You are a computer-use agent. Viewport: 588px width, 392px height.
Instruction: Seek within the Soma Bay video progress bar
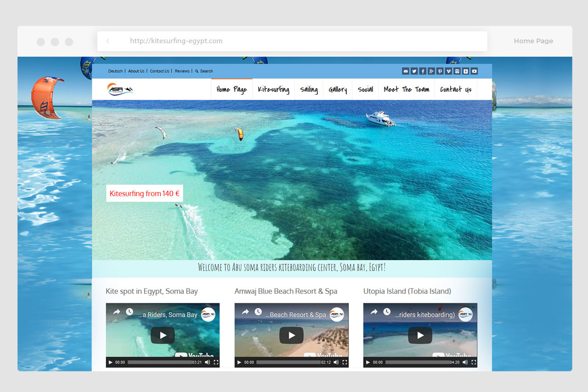pyautogui.click(x=159, y=363)
